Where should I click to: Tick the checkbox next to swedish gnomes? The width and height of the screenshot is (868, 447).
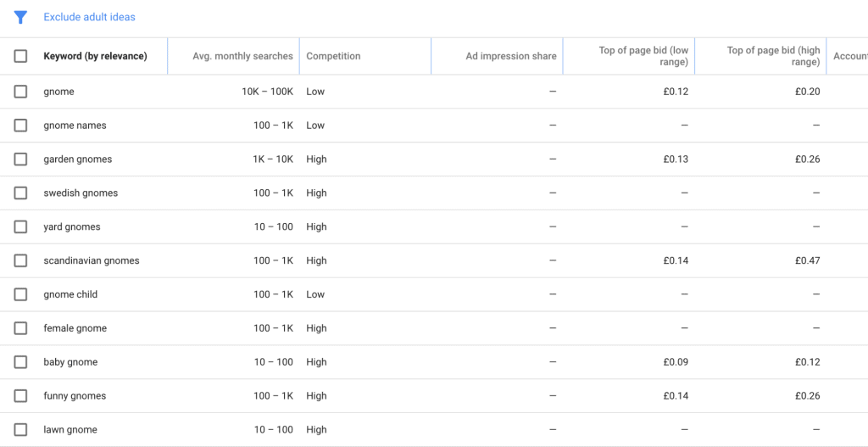coord(20,193)
